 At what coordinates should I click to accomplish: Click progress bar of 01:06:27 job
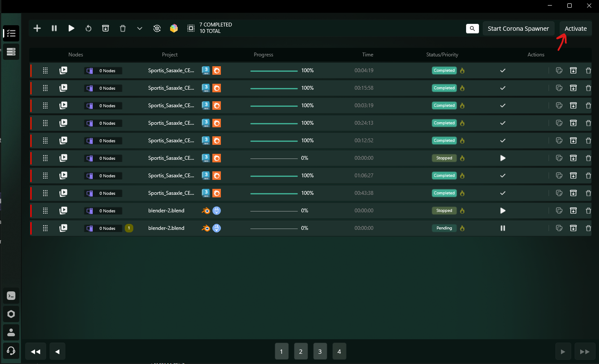tap(274, 176)
